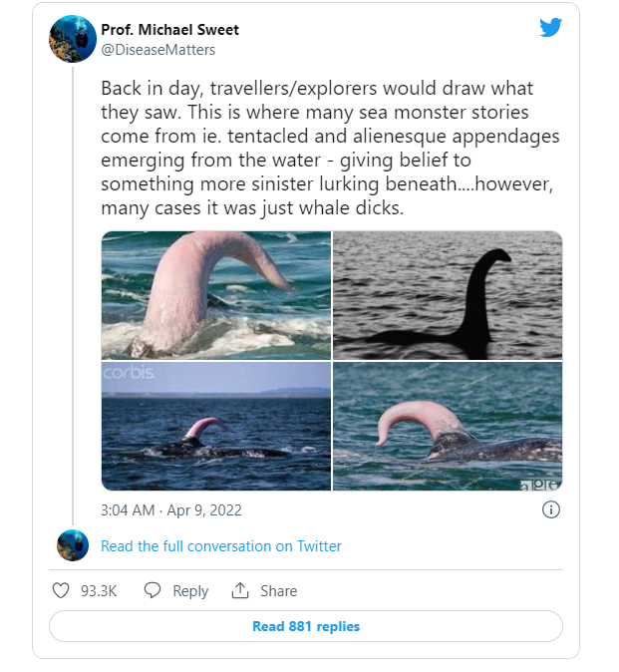Open the bottom-right whale photo
Screen dimensions: 619x672
coord(448,426)
